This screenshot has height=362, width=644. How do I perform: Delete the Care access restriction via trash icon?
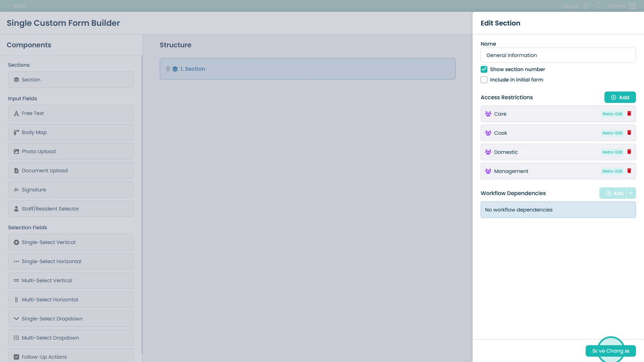pos(629,113)
